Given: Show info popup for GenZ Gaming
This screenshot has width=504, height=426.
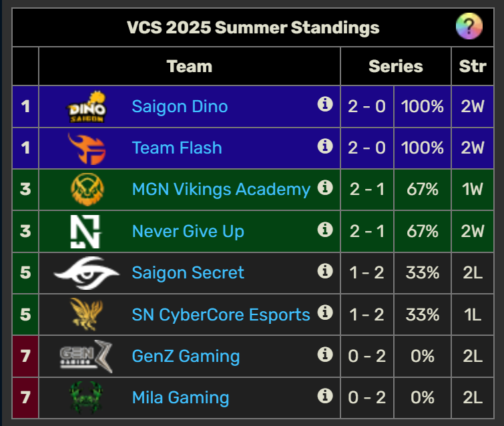Looking at the screenshot, I should point(325,355).
